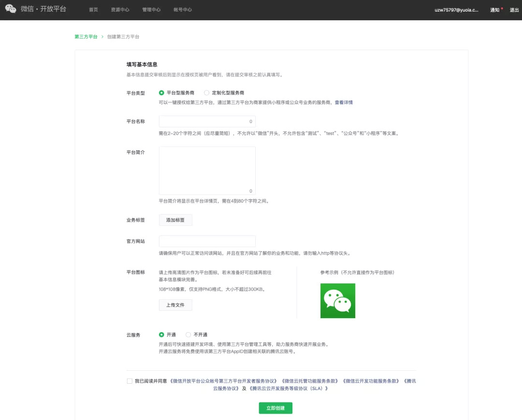Open 管理中心 in the top navigation

coord(151,10)
